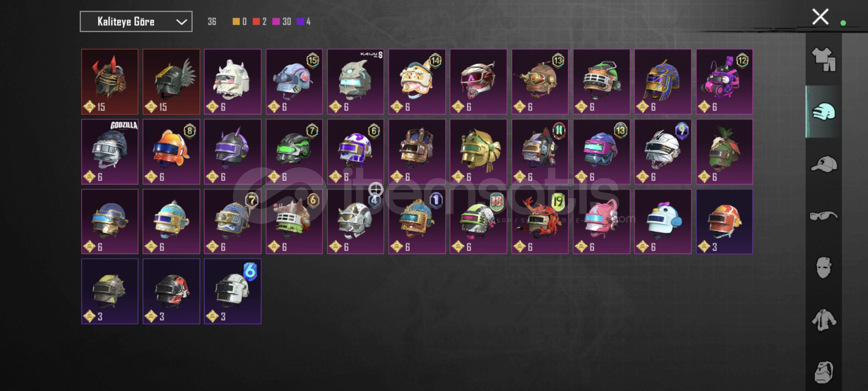Select the white helmet with blue 6 badge

coord(233,291)
